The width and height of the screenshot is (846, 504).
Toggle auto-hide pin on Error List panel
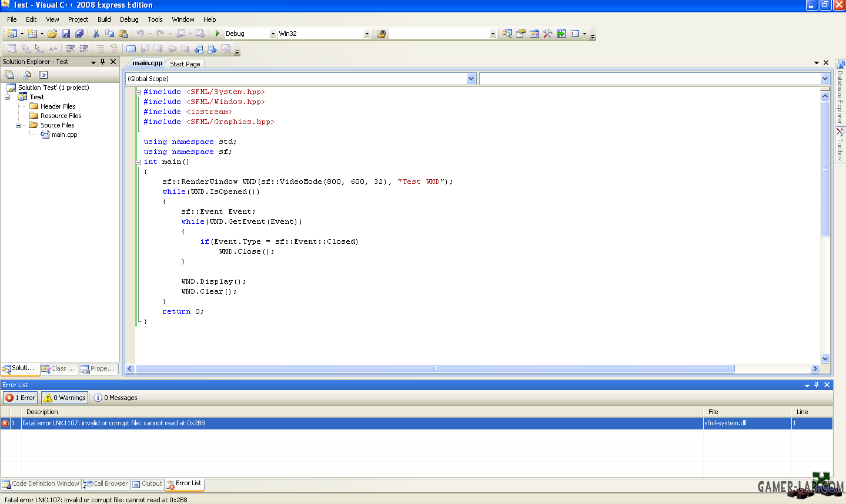(816, 385)
